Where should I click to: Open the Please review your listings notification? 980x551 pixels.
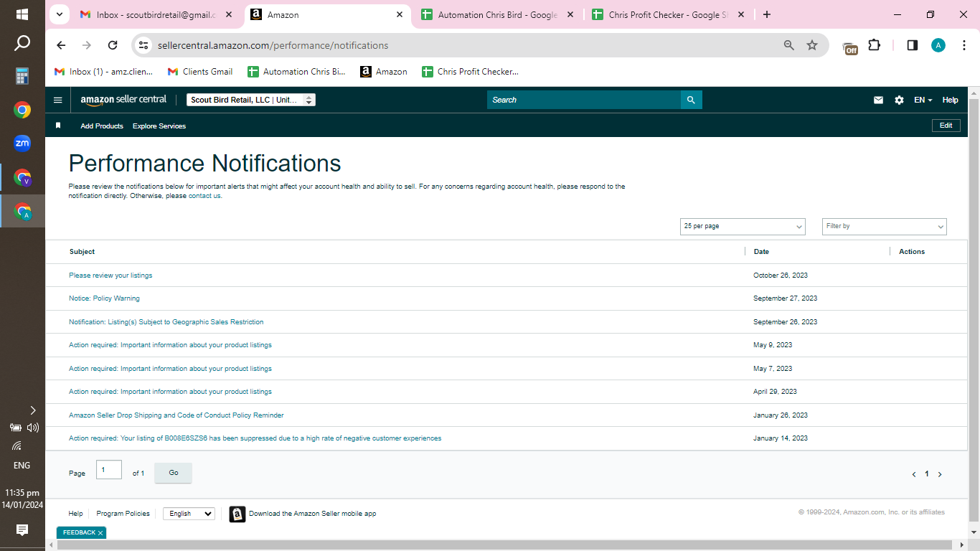coord(110,275)
